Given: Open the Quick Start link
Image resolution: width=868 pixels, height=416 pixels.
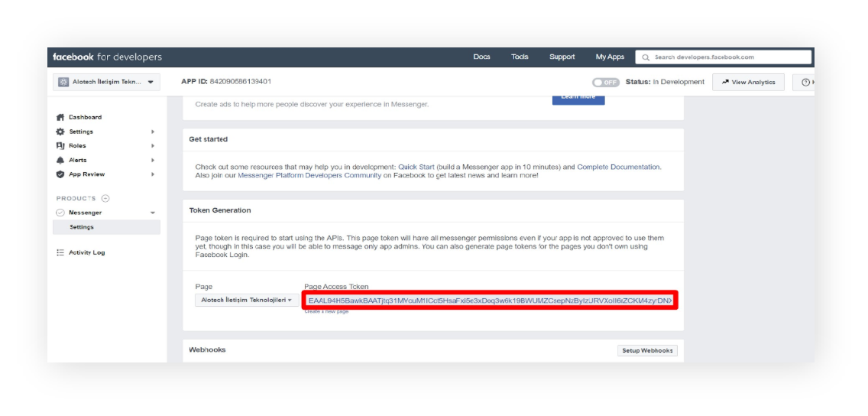Looking at the screenshot, I should [416, 167].
